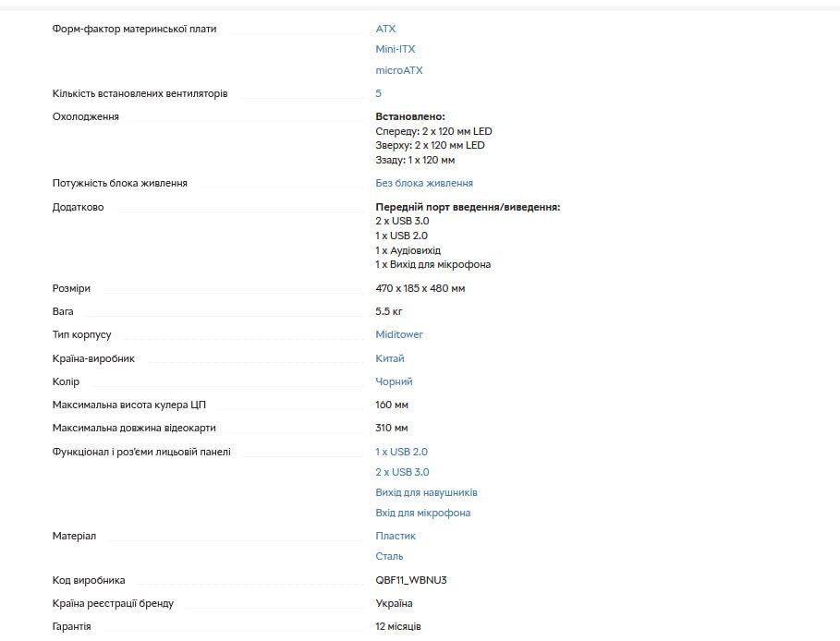Click the blue '2 x USB 3.0' front-panel link

click(402, 472)
